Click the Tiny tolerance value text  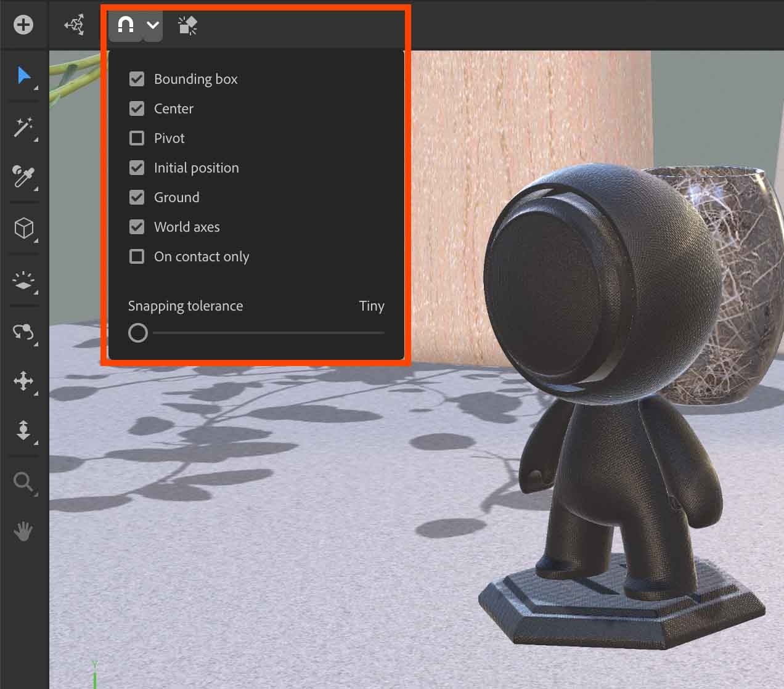[x=372, y=306]
